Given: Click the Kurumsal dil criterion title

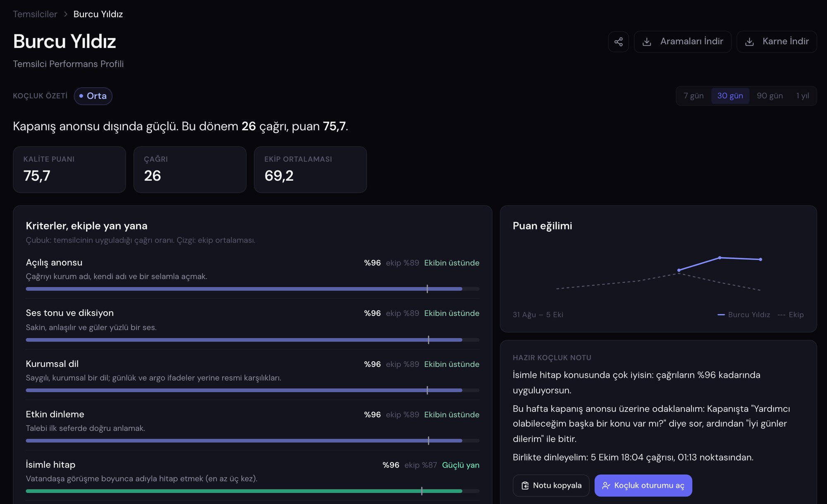Looking at the screenshot, I should coord(52,364).
